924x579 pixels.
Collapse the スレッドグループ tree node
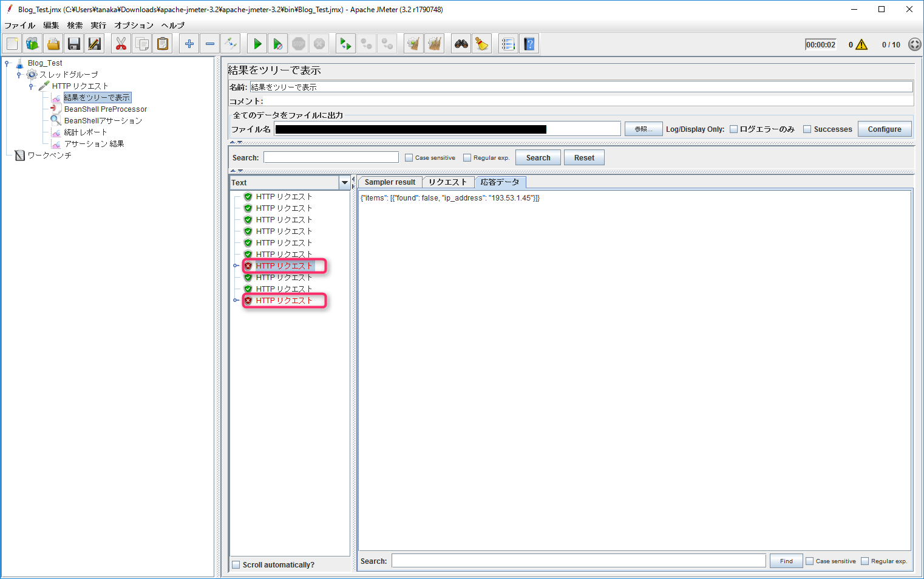(x=19, y=75)
